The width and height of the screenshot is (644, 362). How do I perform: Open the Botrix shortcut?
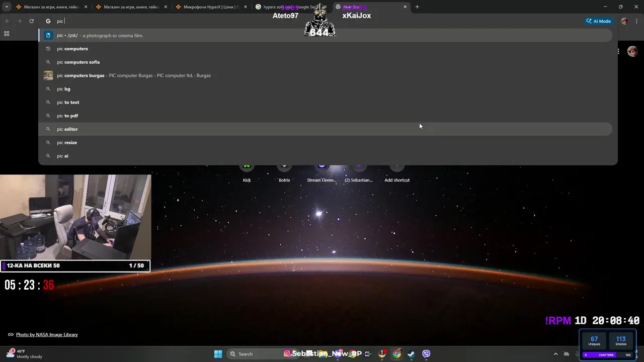(x=284, y=173)
